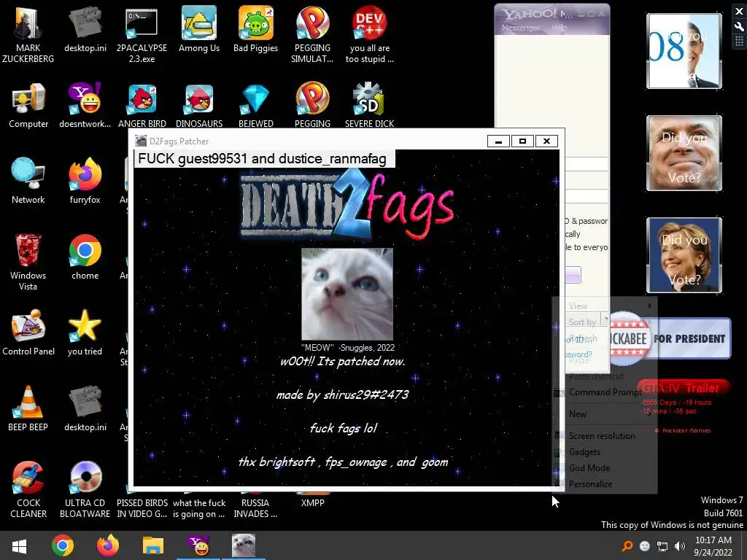Select desktop.ini icon beside MARK ZUCKERBERG
The height and width of the screenshot is (560, 747).
(85, 29)
